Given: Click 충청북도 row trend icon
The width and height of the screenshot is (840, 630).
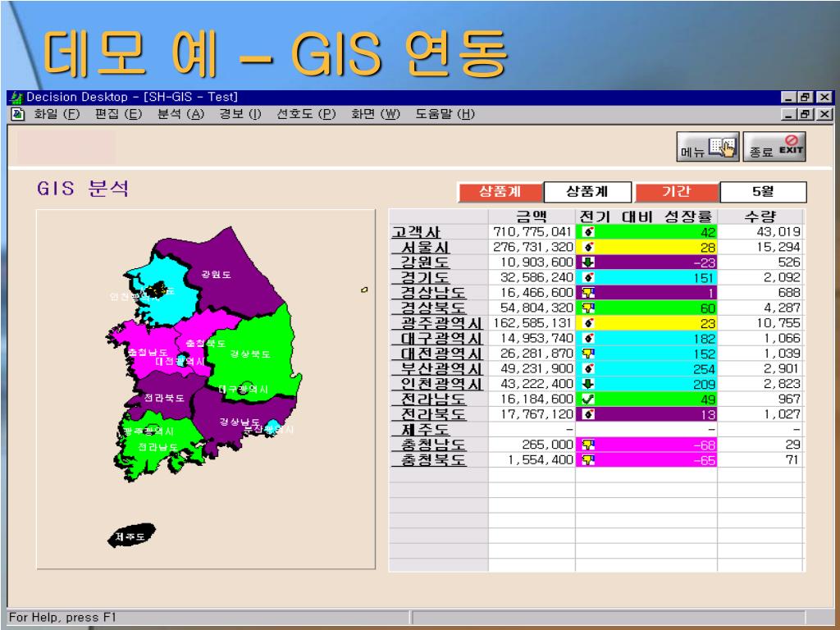Looking at the screenshot, I should [x=588, y=459].
